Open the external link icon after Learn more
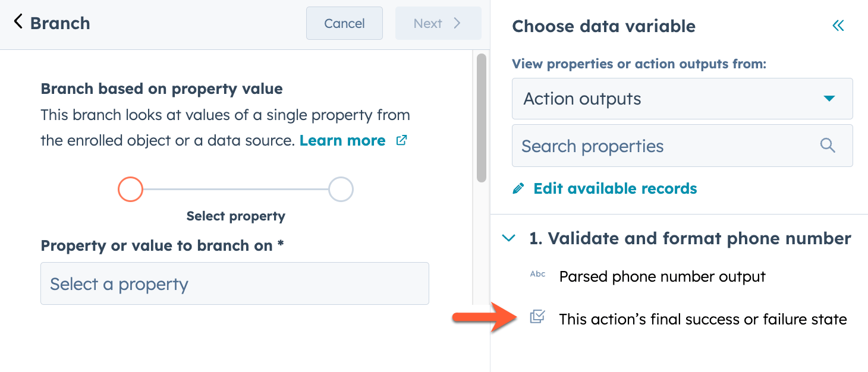The width and height of the screenshot is (868, 372). point(402,141)
